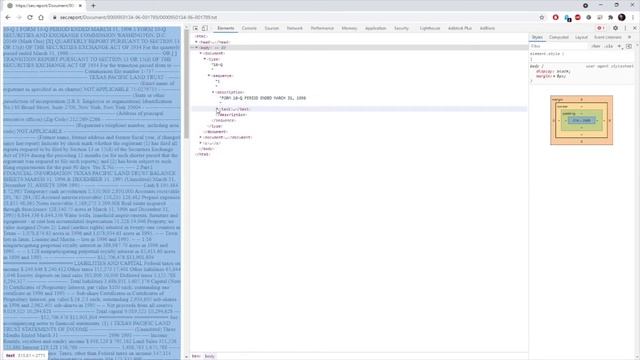Collapse the first document node
This screenshot has width=640, height=360.
click(x=200, y=53)
